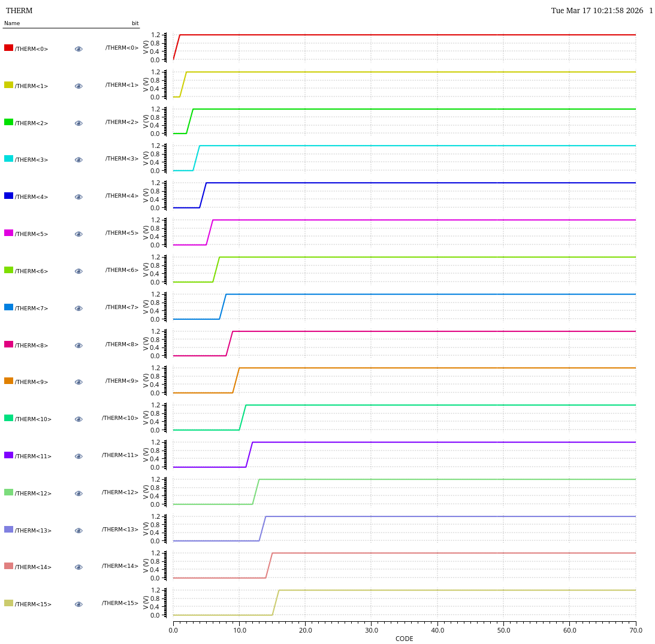This screenshot has height=644, width=655.
Task: Click the red /THERM<0> color swatch
Action: tap(8, 48)
